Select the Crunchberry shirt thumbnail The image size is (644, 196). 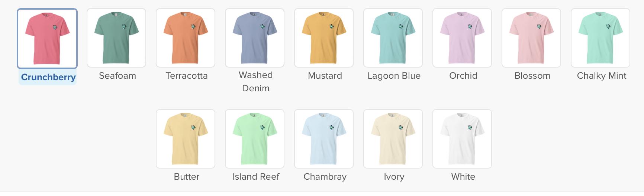[x=47, y=39]
